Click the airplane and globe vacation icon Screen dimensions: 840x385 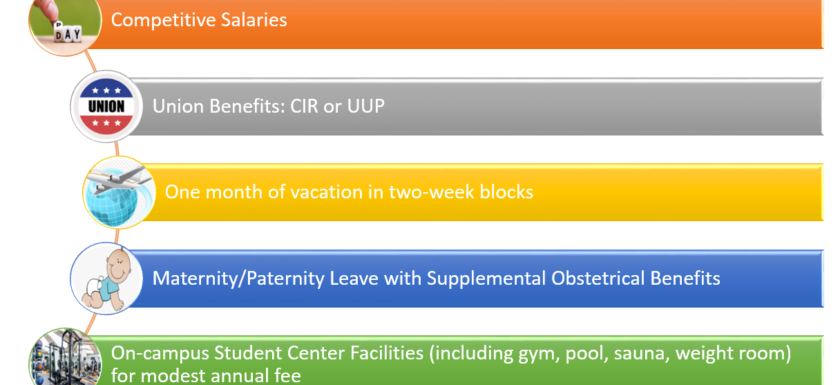click(119, 192)
